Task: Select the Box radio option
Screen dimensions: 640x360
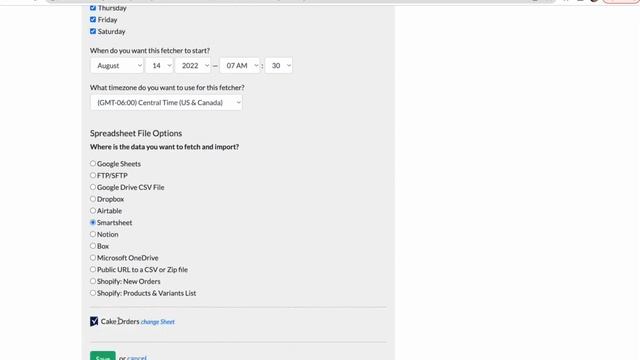Action: point(93,246)
